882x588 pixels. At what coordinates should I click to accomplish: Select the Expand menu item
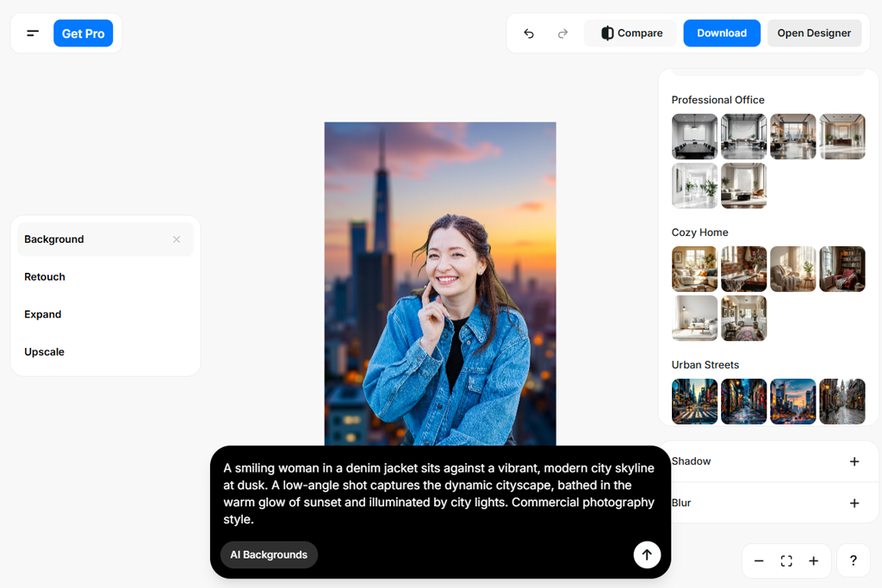[43, 314]
